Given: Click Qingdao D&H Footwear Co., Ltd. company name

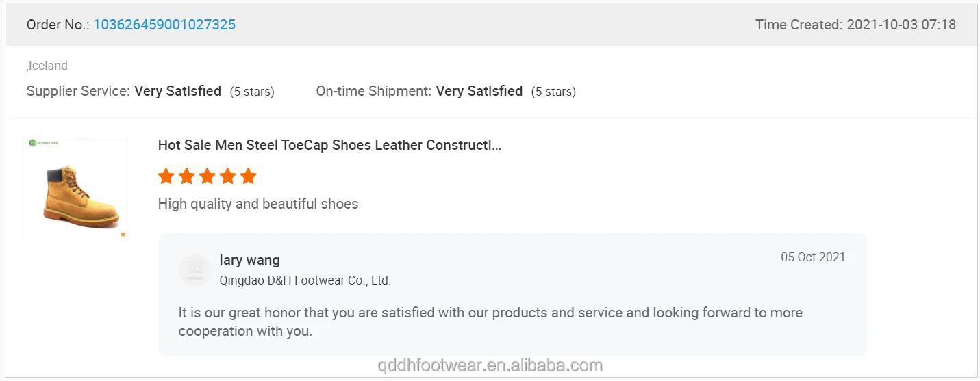Looking at the screenshot, I should tap(305, 280).
